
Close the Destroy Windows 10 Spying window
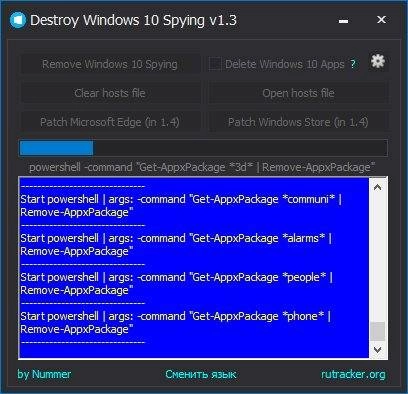381,20
